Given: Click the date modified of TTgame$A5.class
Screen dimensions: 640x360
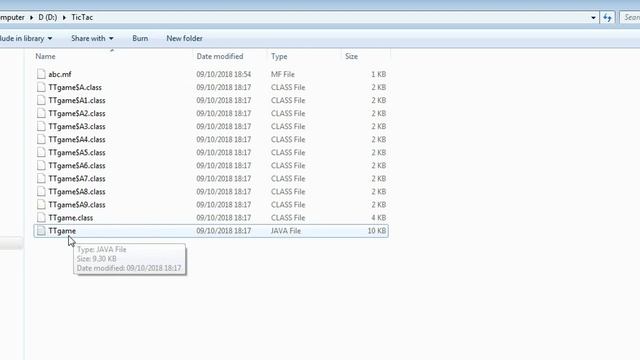Looking at the screenshot, I should [x=224, y=153].
